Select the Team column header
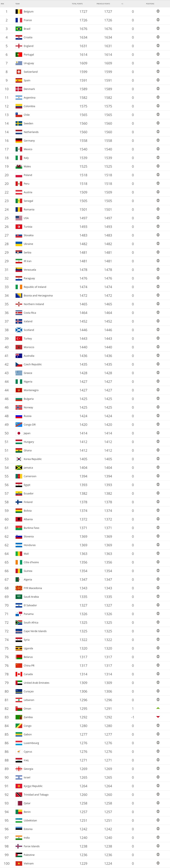The image size is (170, 868). coord(17,4)
